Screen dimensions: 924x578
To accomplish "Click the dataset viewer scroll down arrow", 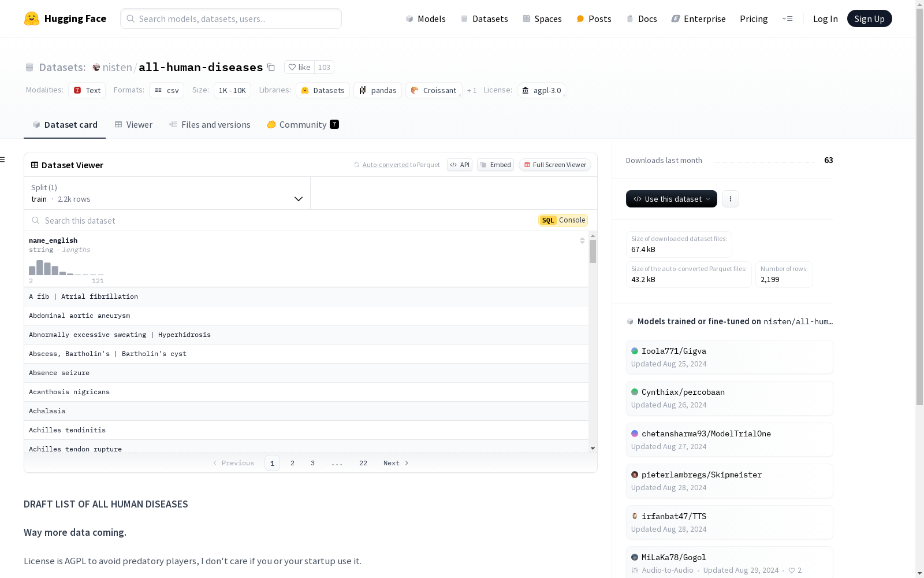I will [593, 449].
